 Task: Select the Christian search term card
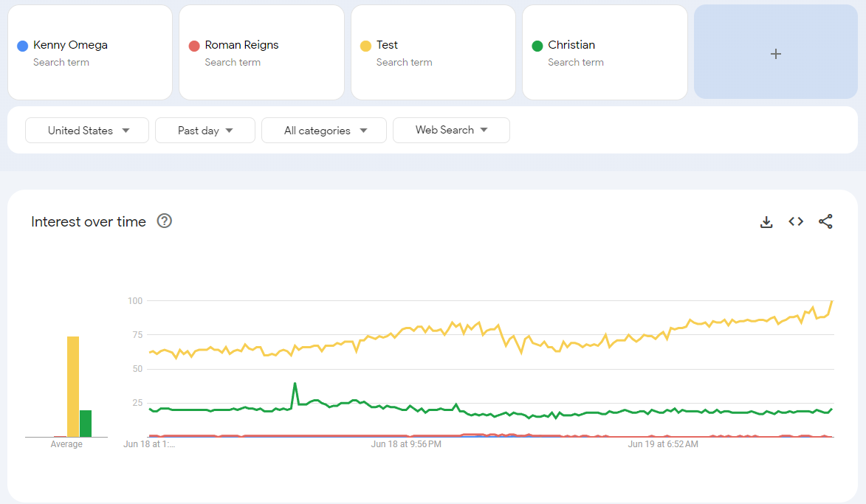pyautogui.click(x=604, y=52)
